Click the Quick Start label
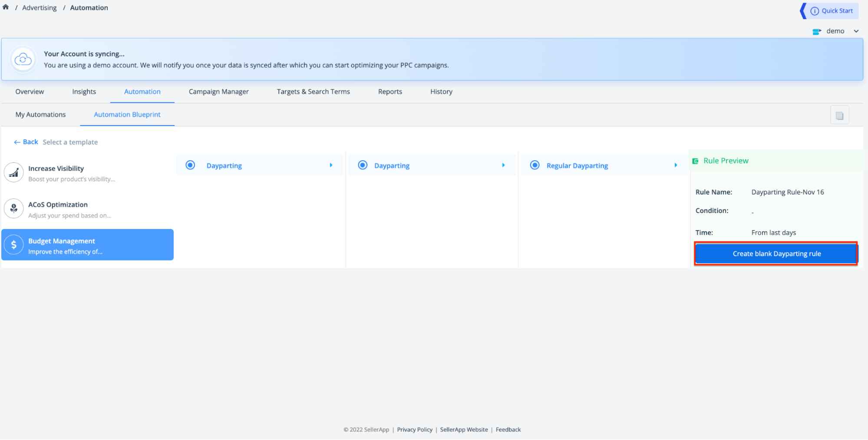Viewport: 868px width, 440px height. (837, 11)
